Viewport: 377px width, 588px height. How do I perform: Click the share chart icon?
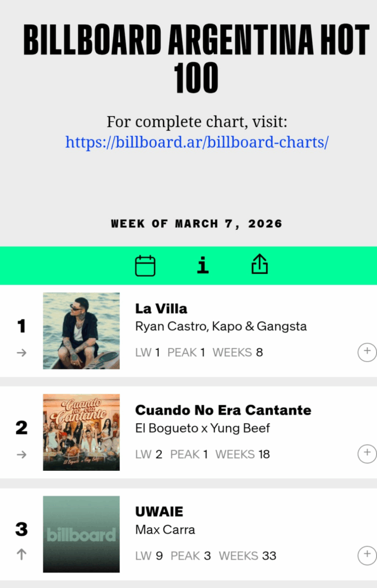tap(260, 265)
